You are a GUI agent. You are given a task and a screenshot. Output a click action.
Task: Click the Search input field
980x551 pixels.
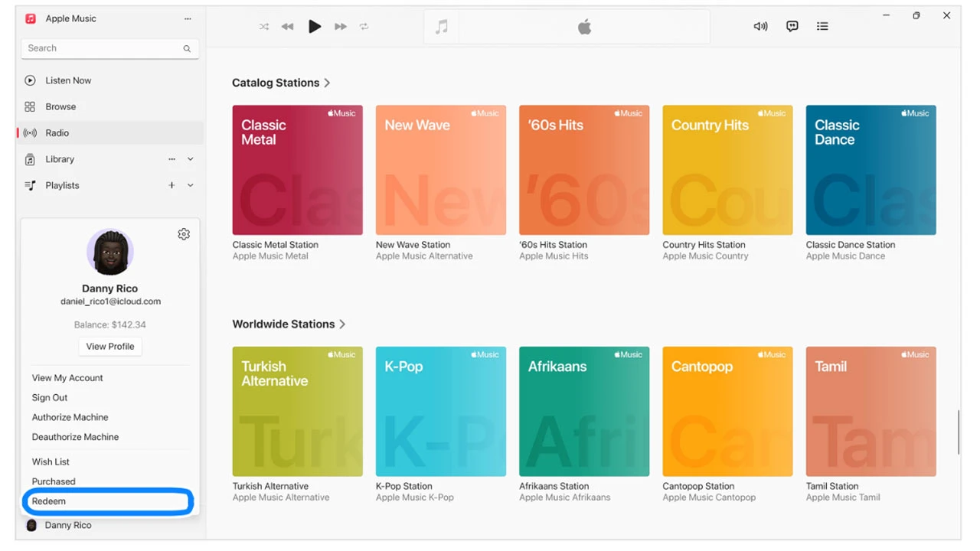click(110, 48)
